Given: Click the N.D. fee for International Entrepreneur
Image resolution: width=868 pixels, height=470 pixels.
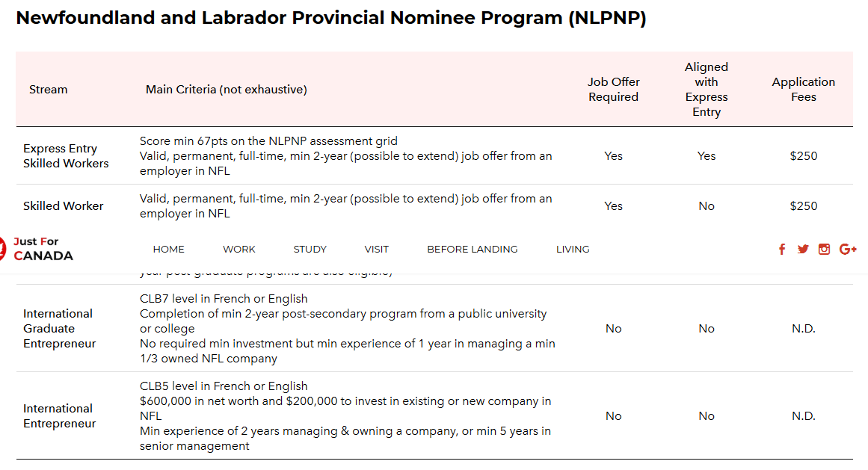Looking at the screenshot, I should [x=803, y=416].
